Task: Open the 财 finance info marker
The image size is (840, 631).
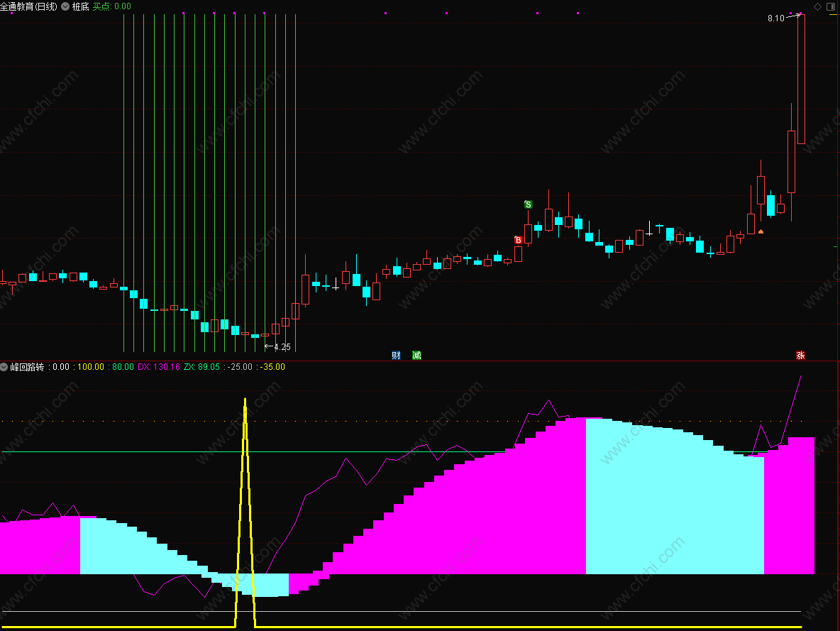Action: 396,355
